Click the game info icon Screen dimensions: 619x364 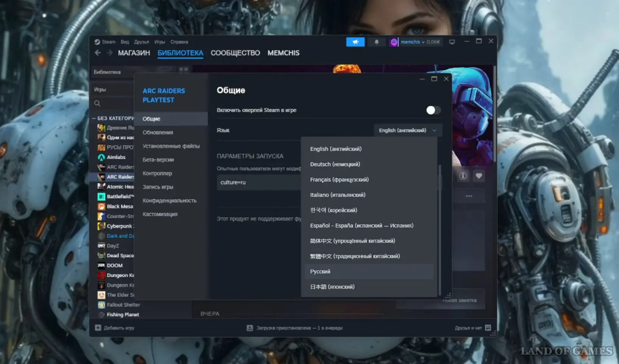coord(463,176)
